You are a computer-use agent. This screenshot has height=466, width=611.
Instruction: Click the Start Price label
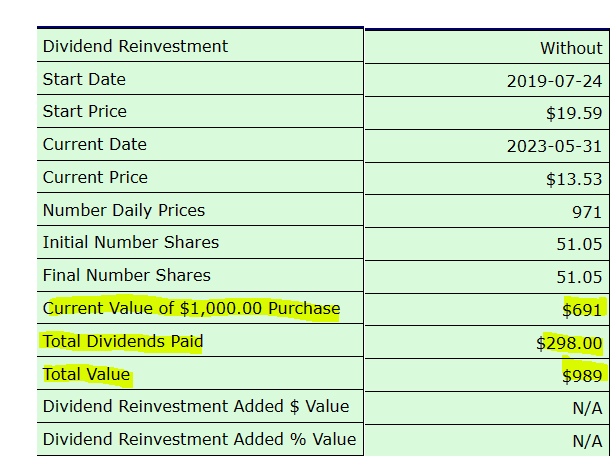click(x=85, y=111)
